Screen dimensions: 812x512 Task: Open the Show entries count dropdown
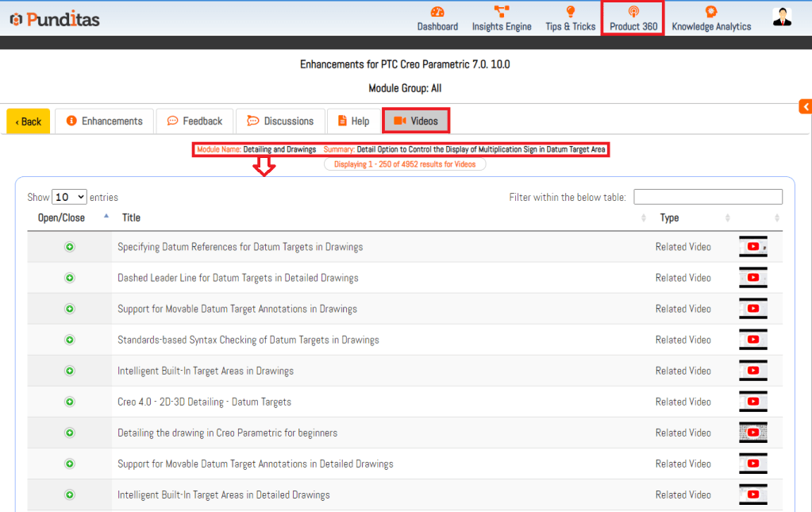69,197
